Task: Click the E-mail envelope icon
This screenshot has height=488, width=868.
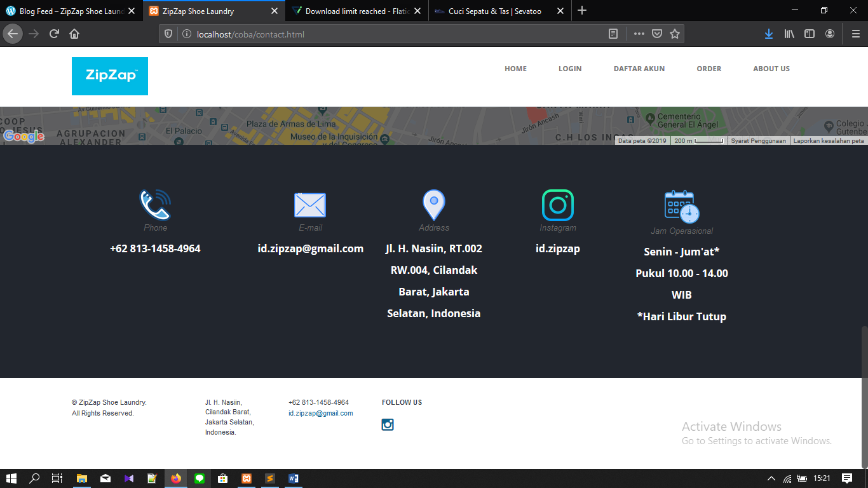Action: pos(309,203)
